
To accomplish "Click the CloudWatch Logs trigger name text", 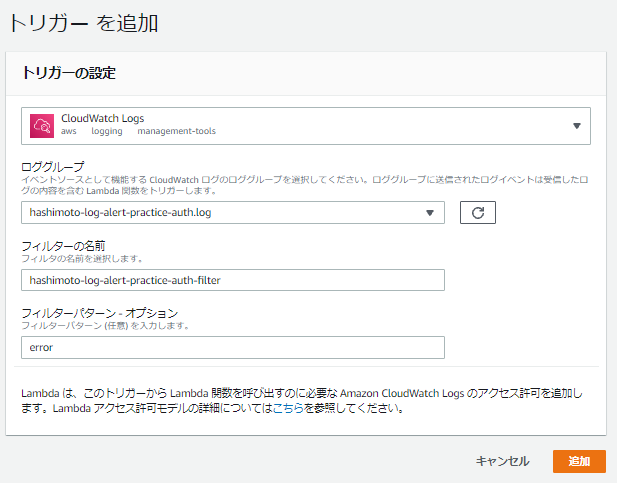I will 102,118.
